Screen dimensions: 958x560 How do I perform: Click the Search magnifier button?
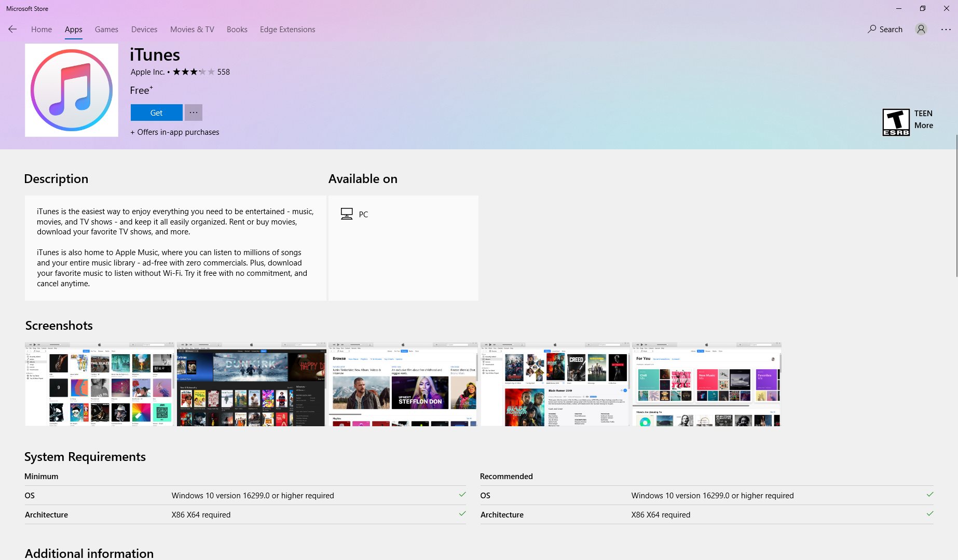click(x=885, y=29)
